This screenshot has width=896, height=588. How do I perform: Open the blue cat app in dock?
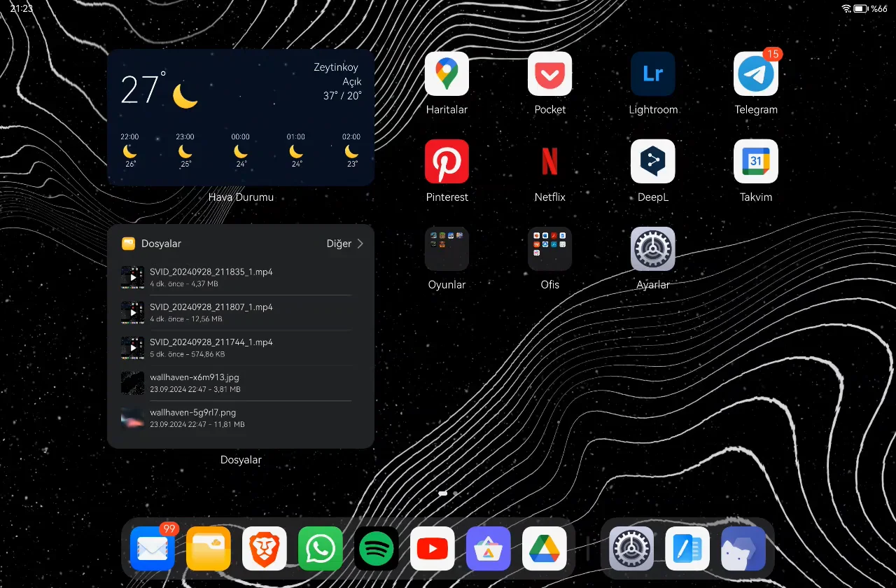(x=743, y=549)
